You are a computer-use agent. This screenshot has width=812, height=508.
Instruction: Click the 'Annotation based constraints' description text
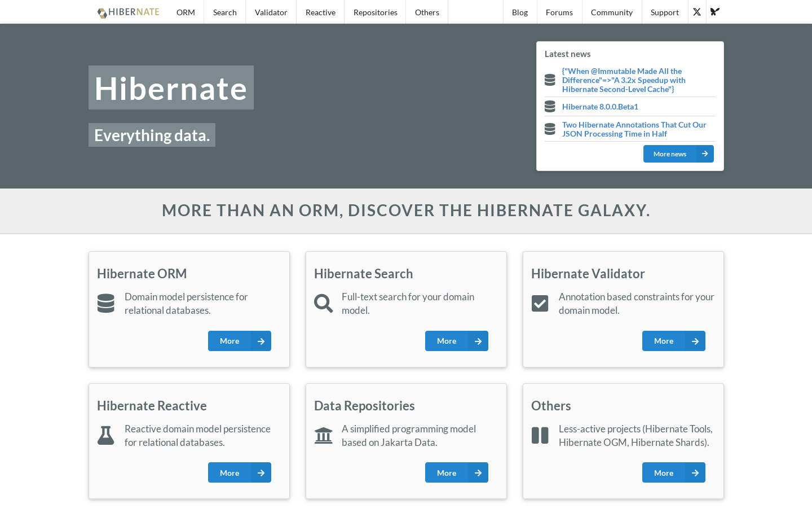[637, 304]
